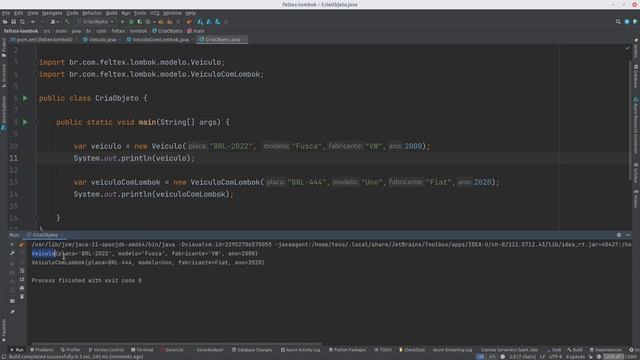Open the Database Changes tool window
The height and width of the screenshot is (360, 640).
[x=252, y=350]
